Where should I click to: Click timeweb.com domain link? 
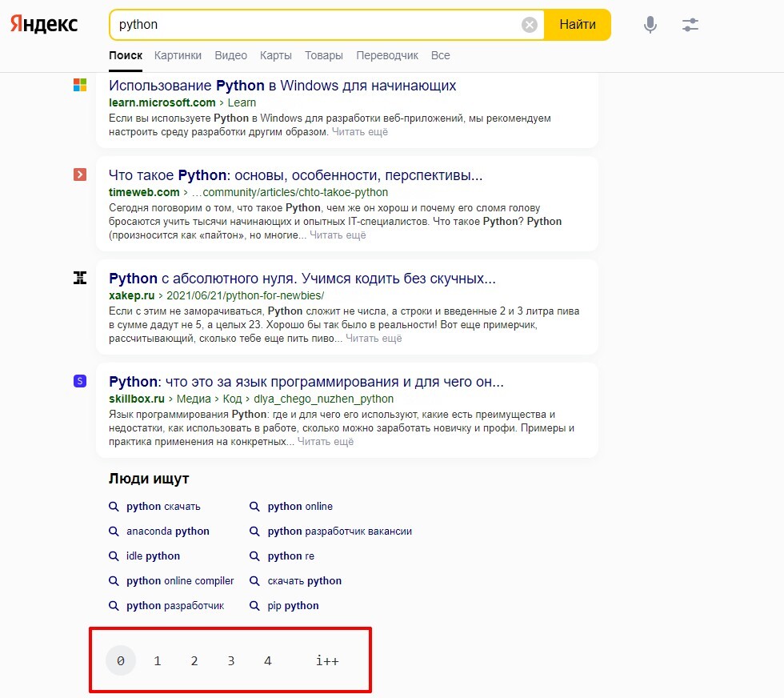(x=144, y=192)
